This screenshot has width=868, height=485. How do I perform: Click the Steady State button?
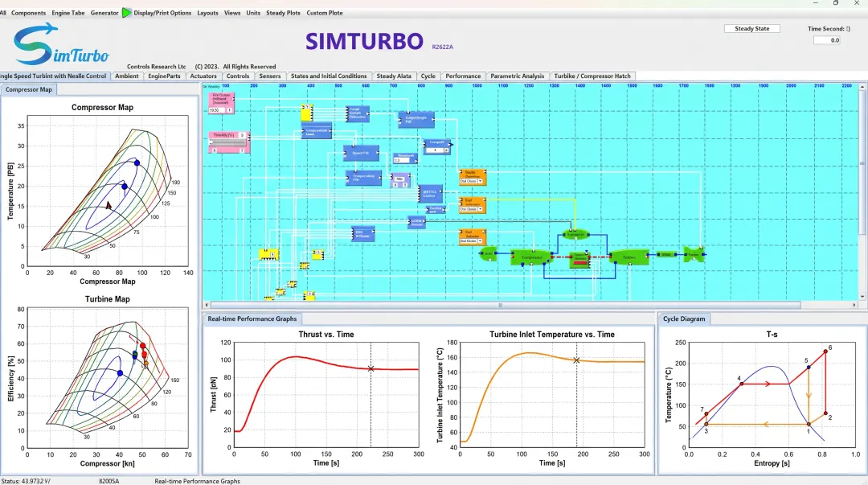tap(751, 28)
